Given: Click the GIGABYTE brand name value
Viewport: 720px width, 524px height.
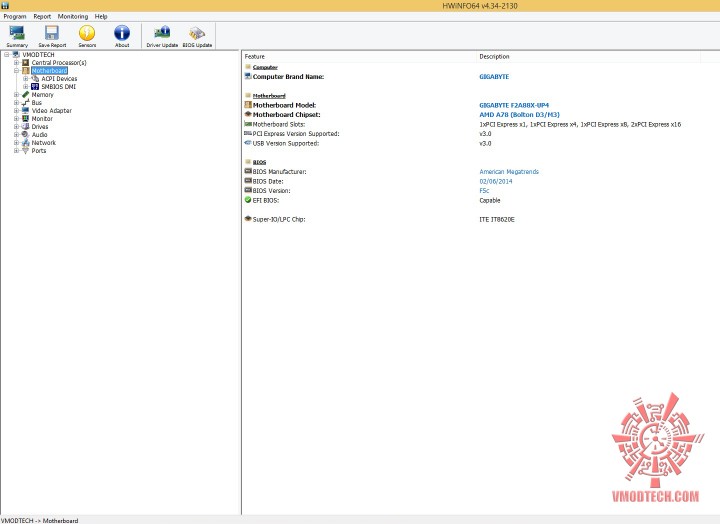Looking at the screenshot, I should coord(494,77).
